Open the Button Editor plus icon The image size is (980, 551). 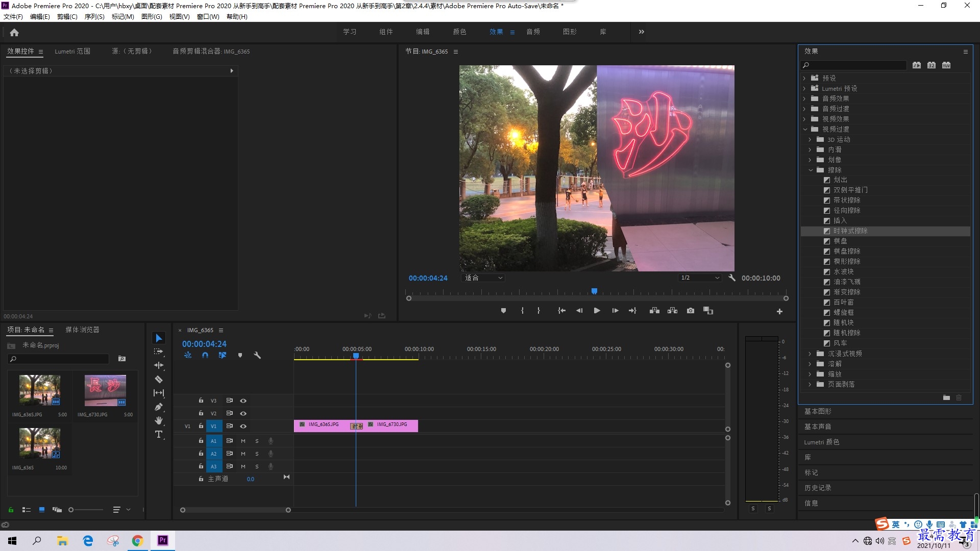[x=779, y=311]
